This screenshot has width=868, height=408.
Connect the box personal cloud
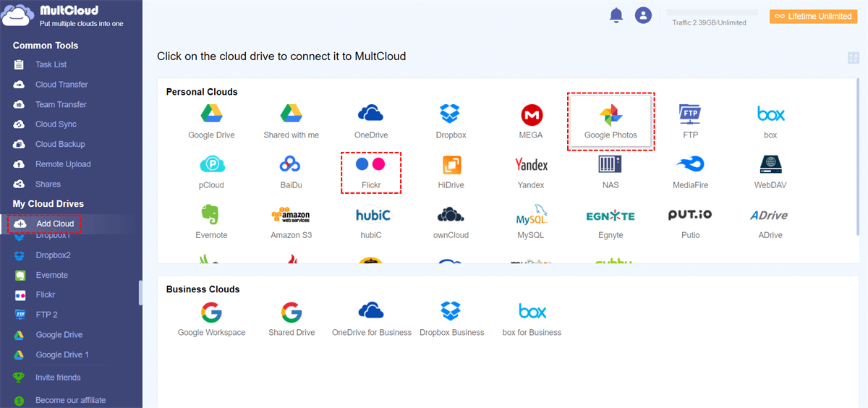tap(770, 121)
